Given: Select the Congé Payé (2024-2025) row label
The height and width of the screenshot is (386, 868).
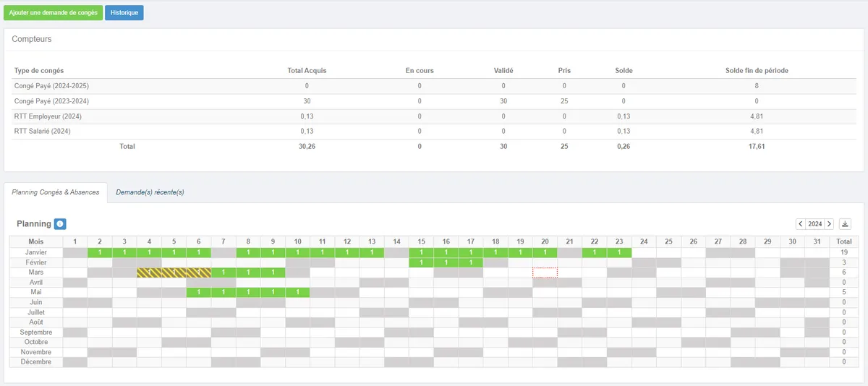Looking at the screenshot, I should [51, 86].
